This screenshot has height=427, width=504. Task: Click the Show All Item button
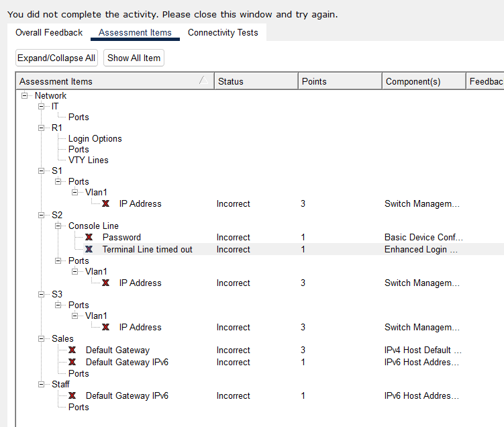point(134,58)
